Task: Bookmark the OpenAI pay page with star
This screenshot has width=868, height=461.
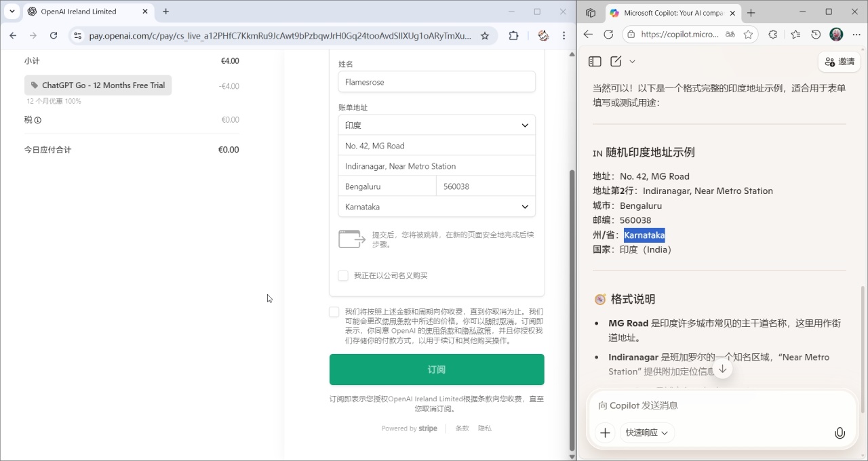Action: (x=485, y=36)
